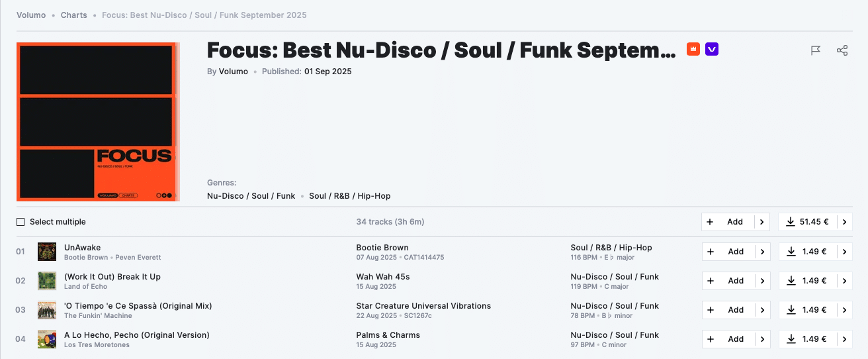The width and height of the screenshot is (868, 359).
Task: Click the FOCUS chart cover artwork
Action: pos(97,122)
